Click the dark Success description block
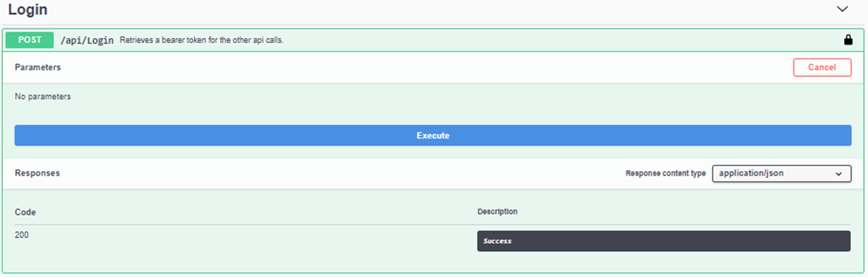 point(663,241)
